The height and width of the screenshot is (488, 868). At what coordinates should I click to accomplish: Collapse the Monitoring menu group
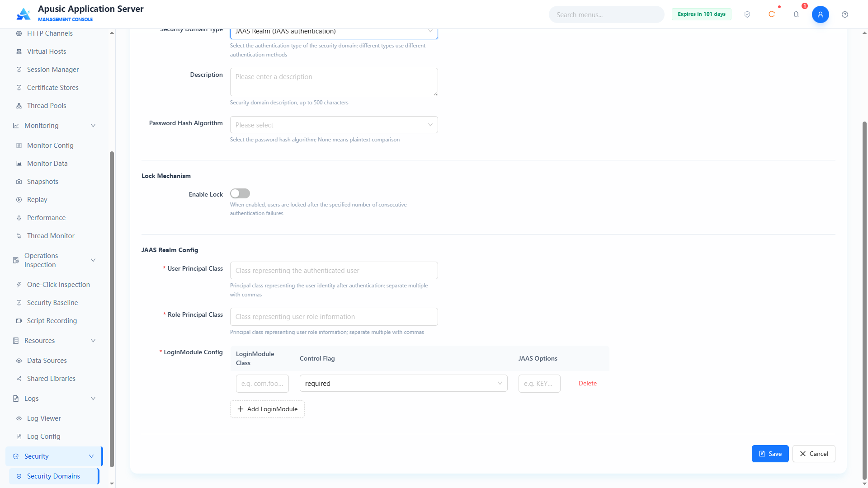93,126
